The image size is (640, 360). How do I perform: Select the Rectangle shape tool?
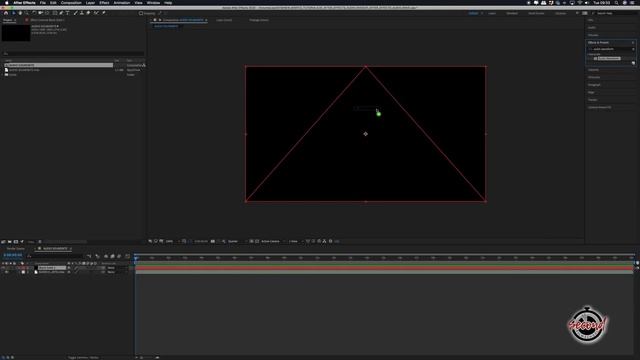55,13
